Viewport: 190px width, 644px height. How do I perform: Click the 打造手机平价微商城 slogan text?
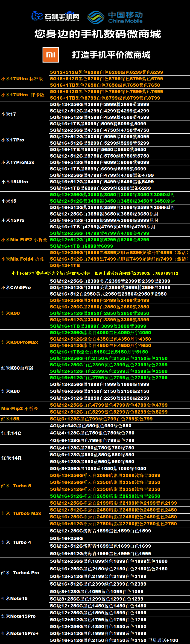[x=111, y=55]
